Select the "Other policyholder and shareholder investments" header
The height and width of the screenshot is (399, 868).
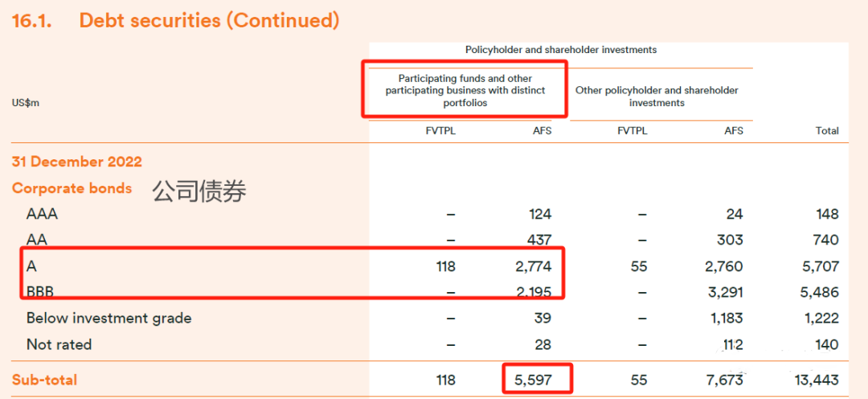pos(657,97)
